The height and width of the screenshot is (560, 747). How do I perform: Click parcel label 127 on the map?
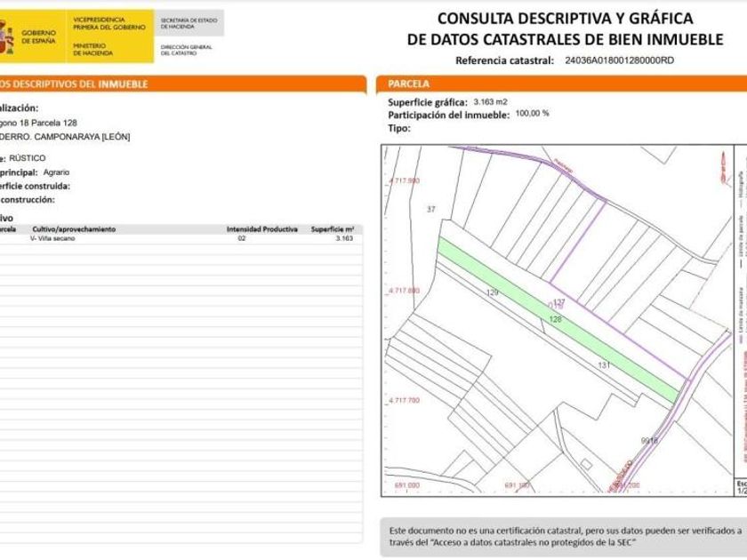coord(558,302)
